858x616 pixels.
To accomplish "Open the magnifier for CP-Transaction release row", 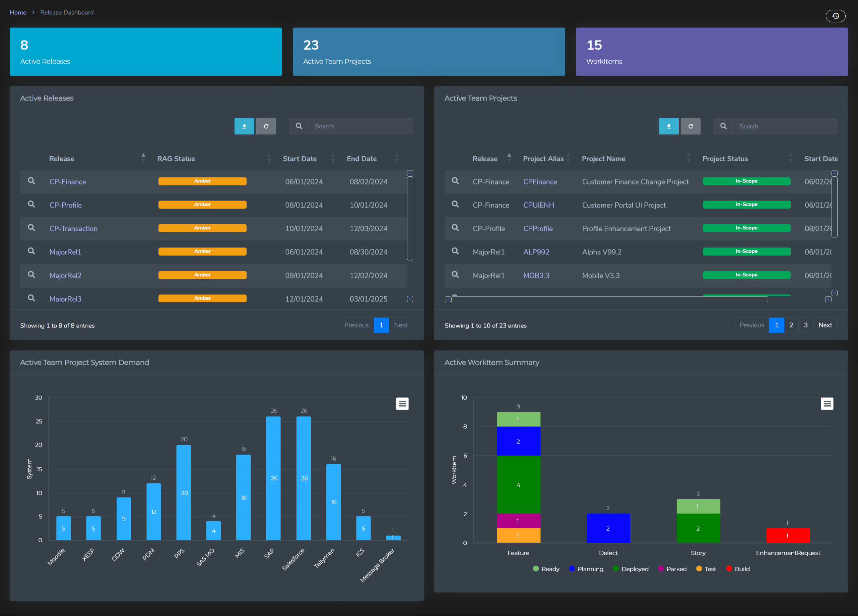I will coord(31,228).
